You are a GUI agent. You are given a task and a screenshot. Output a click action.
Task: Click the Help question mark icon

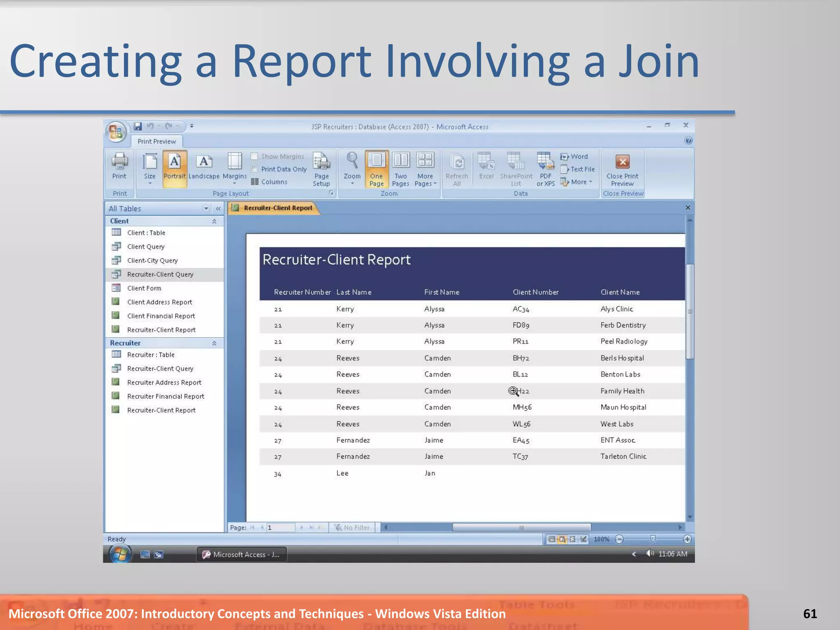tap(688, 141)
